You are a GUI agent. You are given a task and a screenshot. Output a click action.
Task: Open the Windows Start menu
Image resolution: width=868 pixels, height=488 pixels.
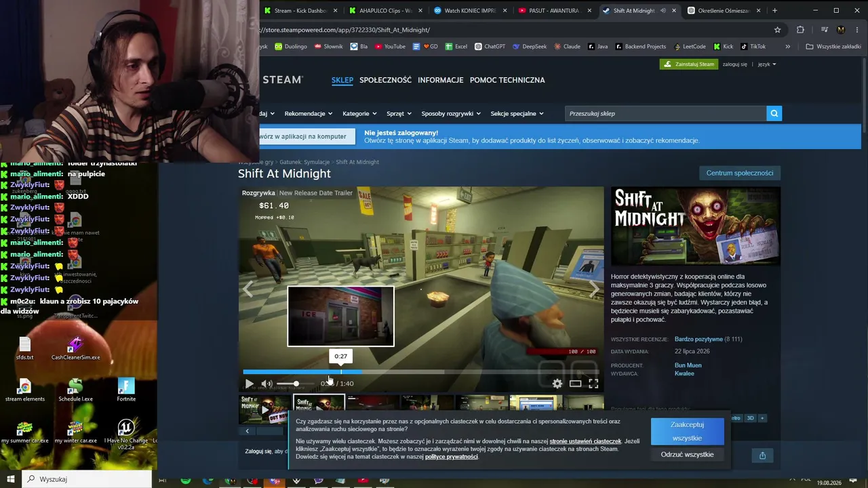11,479
